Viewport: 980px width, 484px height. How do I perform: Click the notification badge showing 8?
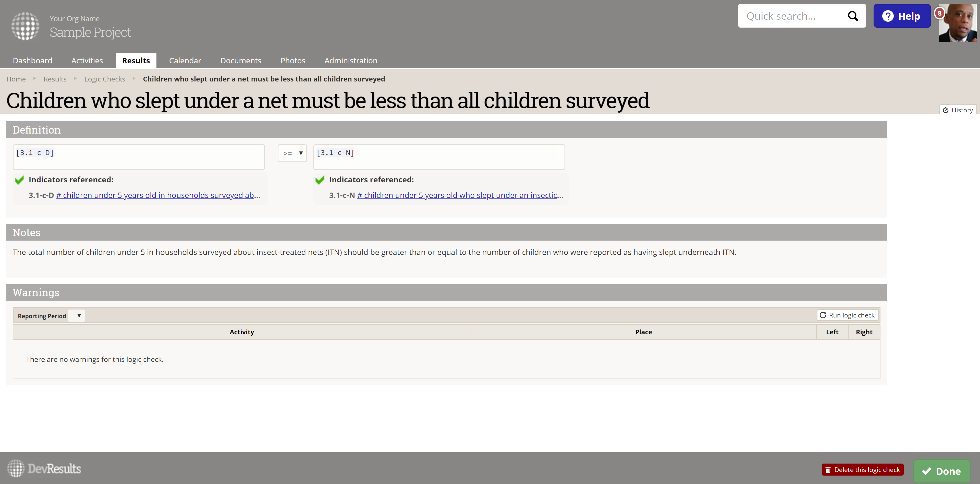939,13
